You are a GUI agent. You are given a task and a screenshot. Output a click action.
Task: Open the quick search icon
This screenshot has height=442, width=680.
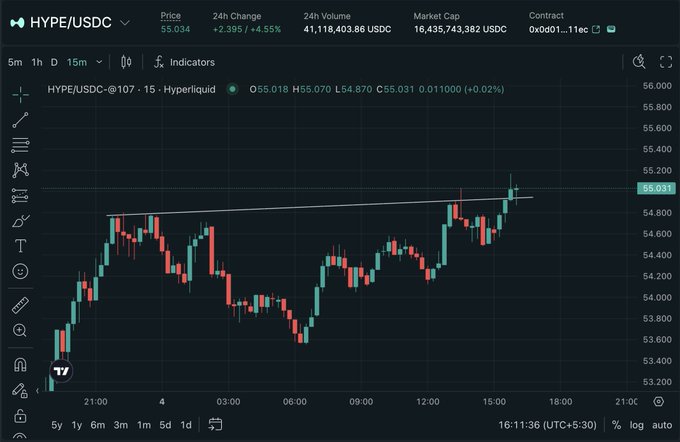639,62
